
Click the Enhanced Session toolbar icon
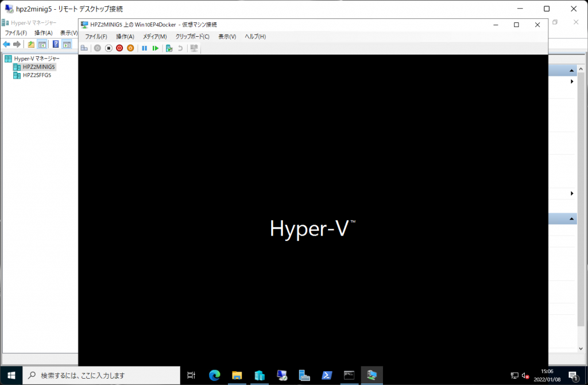194,48
